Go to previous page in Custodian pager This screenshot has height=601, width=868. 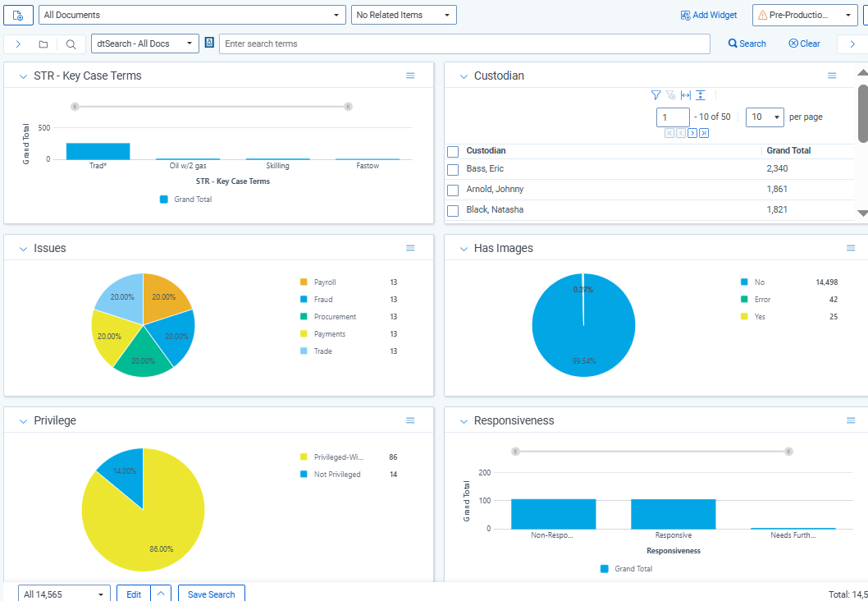(681, 133)
